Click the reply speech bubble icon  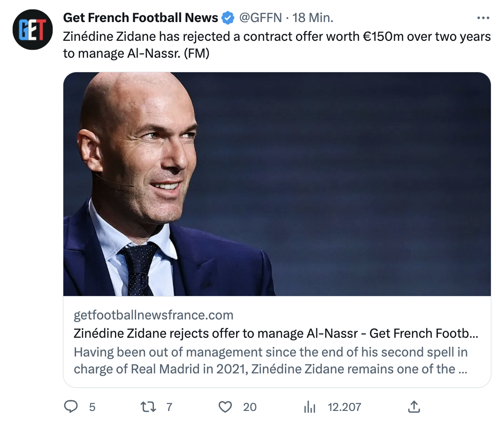70,406
